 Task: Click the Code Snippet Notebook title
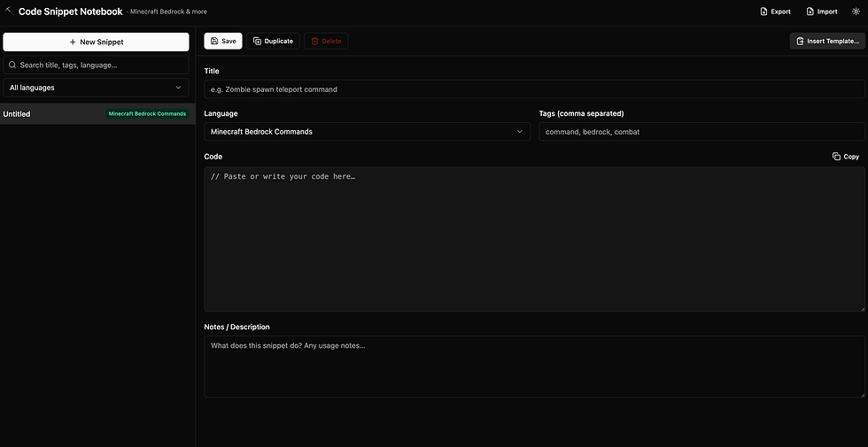[71, 11]
